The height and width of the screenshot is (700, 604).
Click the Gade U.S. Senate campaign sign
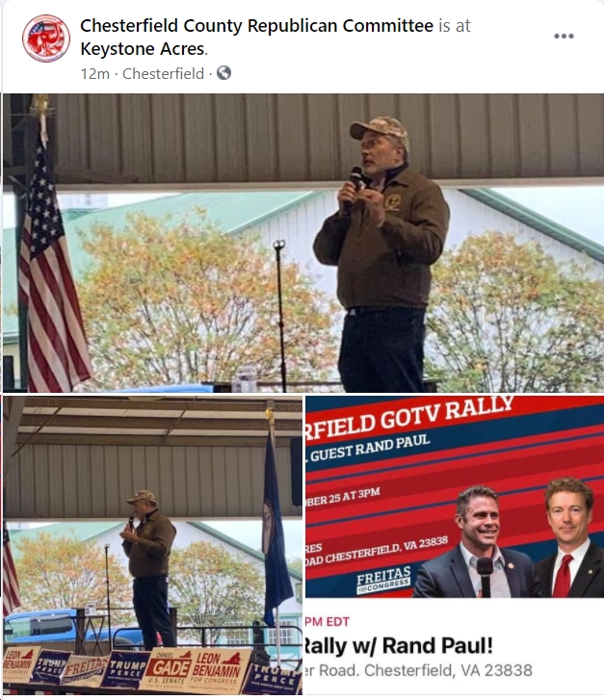coord(167,667)
